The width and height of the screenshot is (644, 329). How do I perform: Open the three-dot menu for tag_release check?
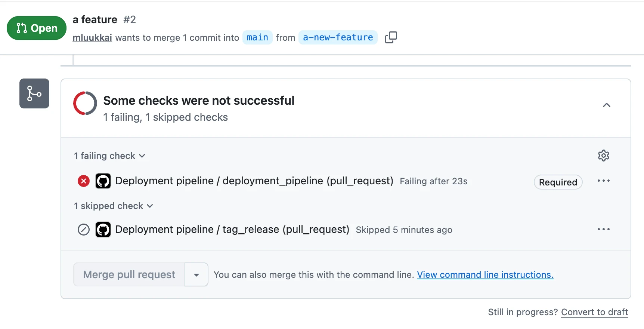(x=604, y=230)
